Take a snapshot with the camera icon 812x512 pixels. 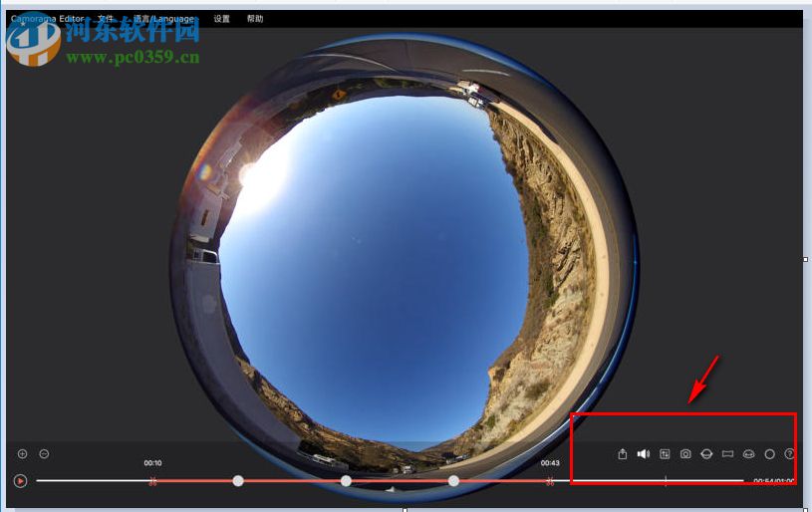pyautogui.click(x=685, y=454)
